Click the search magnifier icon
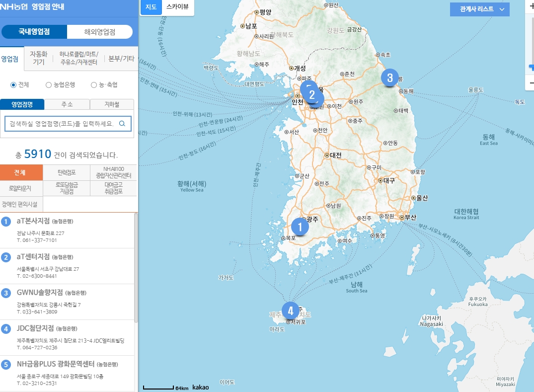This screenshot has width=534, height=392. click(122, 124)
